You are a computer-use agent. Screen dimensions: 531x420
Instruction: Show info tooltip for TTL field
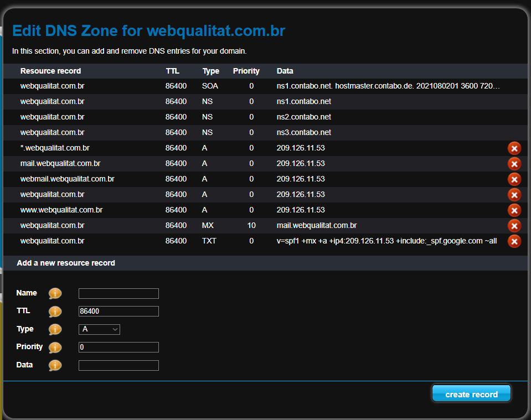[55, 312]
